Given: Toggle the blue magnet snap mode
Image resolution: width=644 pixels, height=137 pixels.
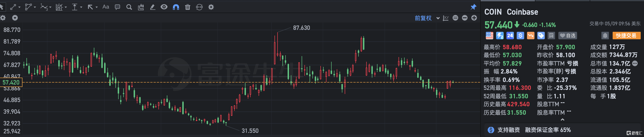Looking at the screenshot, I should (176, 7).
